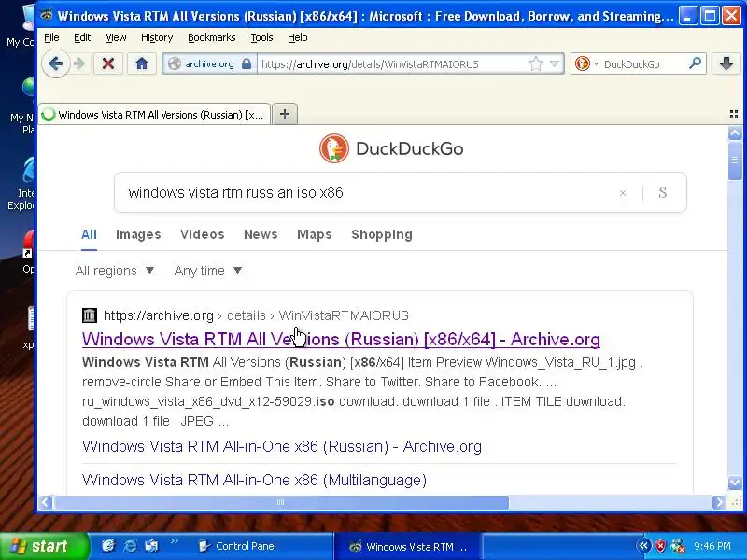This screenshot has height=560, width=747.
Task: Open the File menu
Action: click(x=51, y=37)
